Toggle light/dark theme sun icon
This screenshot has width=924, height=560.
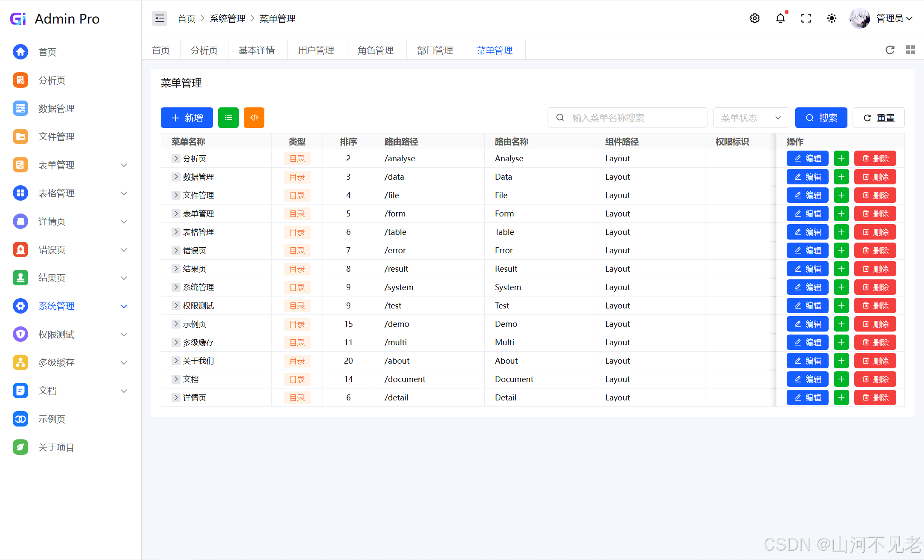[832, 18]
